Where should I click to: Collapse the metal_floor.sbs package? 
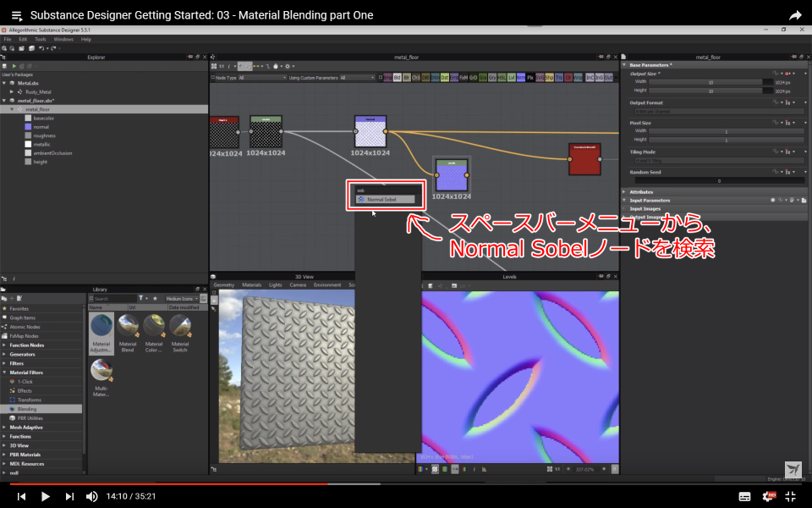(x=5, y=101)
